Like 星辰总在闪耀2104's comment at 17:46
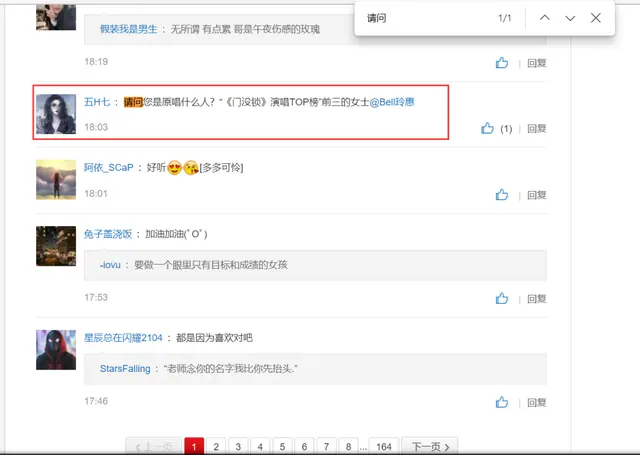 tap(502, 402)
